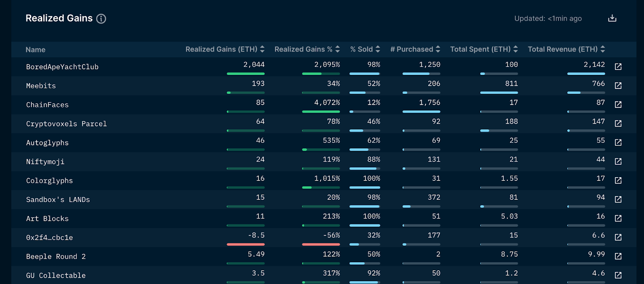The height and width of the screenshot is (284, 644).
Task: Open external link for Colorglyphs row
Action: [x=618, y=180]
